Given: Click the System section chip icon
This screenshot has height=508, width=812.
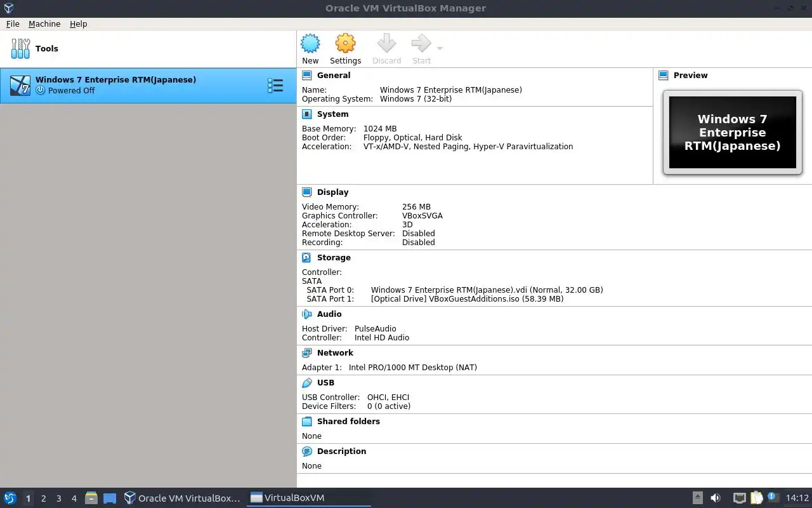Looking at the screenshot, I should point(307,114).
